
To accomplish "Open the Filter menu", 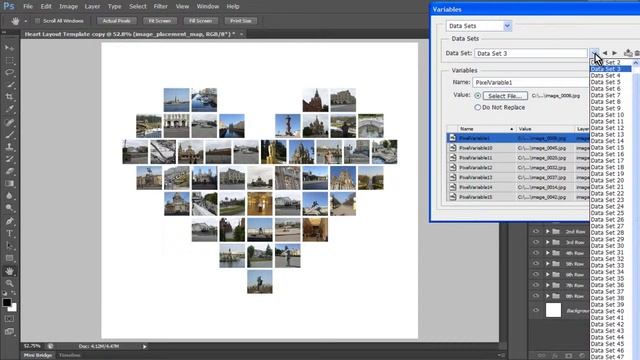I will click(x=160, y=7).
